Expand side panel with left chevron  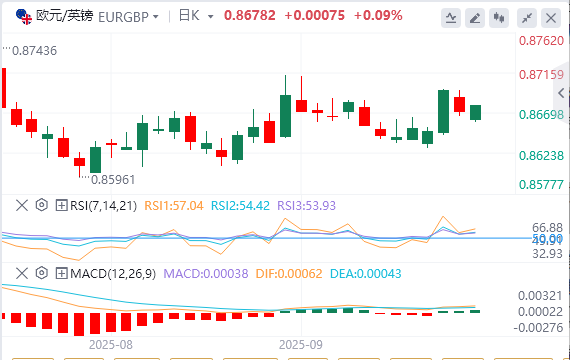561,93
